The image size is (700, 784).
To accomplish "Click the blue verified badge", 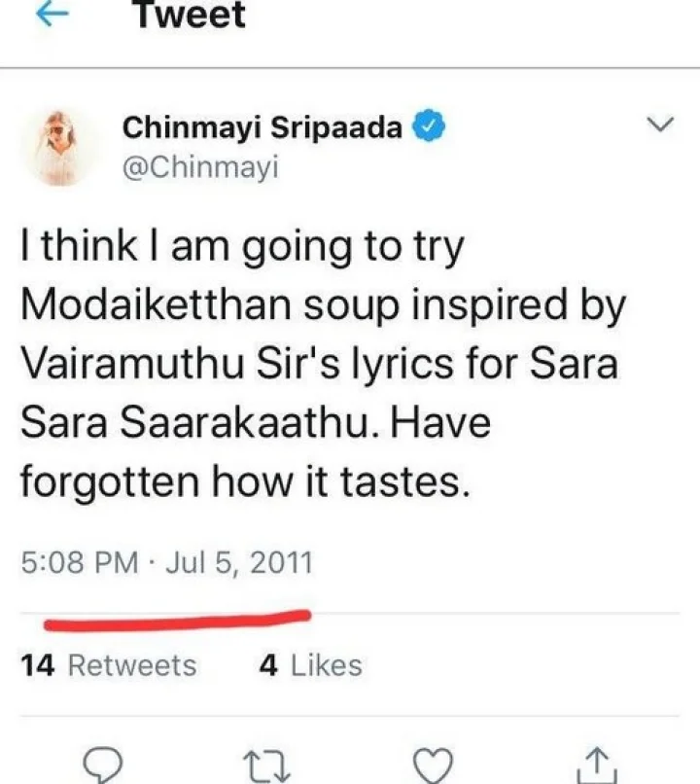I will coord(429,126).
